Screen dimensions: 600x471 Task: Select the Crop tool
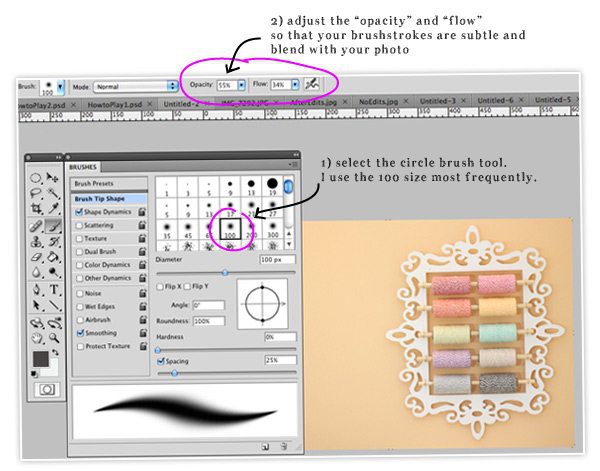point(37,209)
